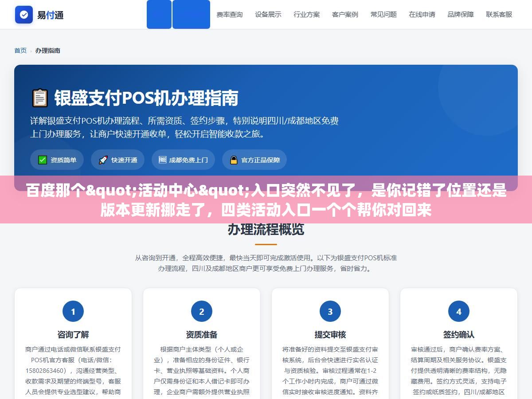Visit 品牌保障 from the navigation

pyautogui.click(x=461, y=15)
